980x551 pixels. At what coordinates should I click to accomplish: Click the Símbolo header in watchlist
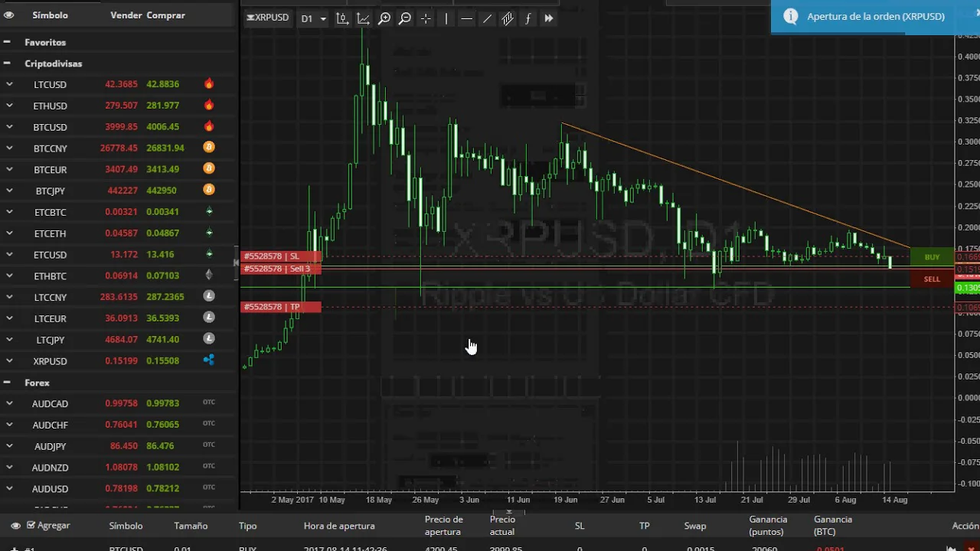(50, 15)
